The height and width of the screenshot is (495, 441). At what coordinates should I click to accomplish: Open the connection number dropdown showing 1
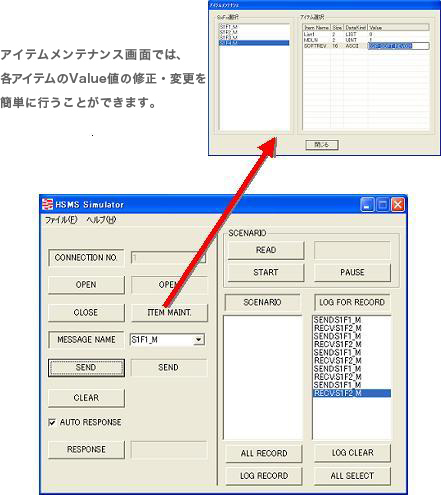pyautogui.click(x=168, y=258)
